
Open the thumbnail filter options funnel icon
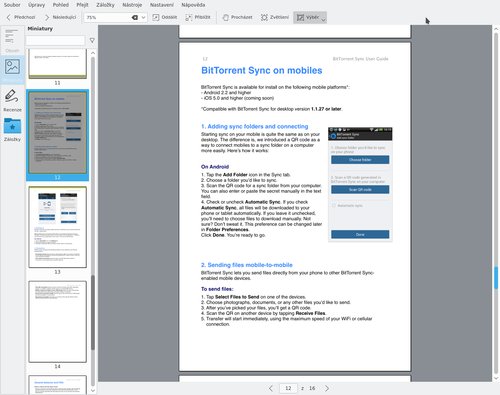(92, 40)
